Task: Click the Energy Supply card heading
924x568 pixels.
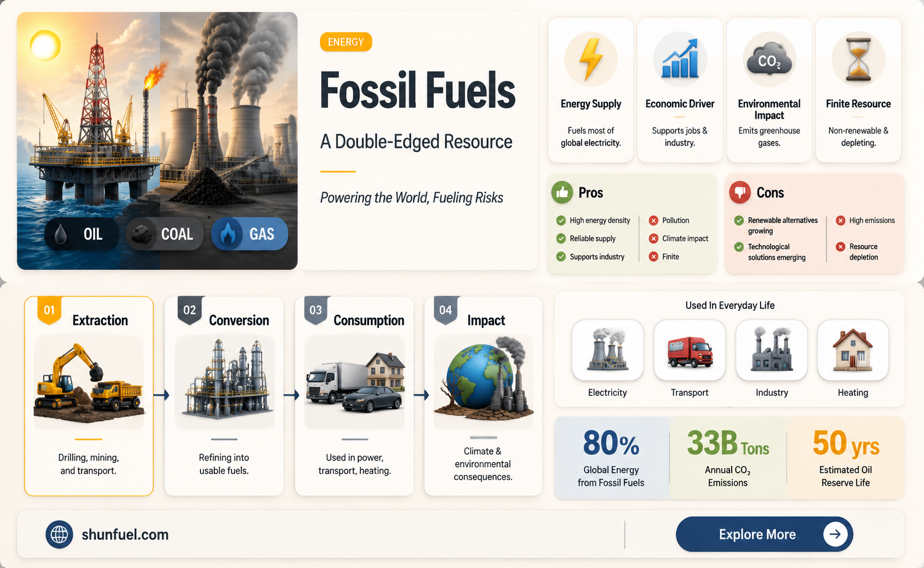Action: click(591, 104)
